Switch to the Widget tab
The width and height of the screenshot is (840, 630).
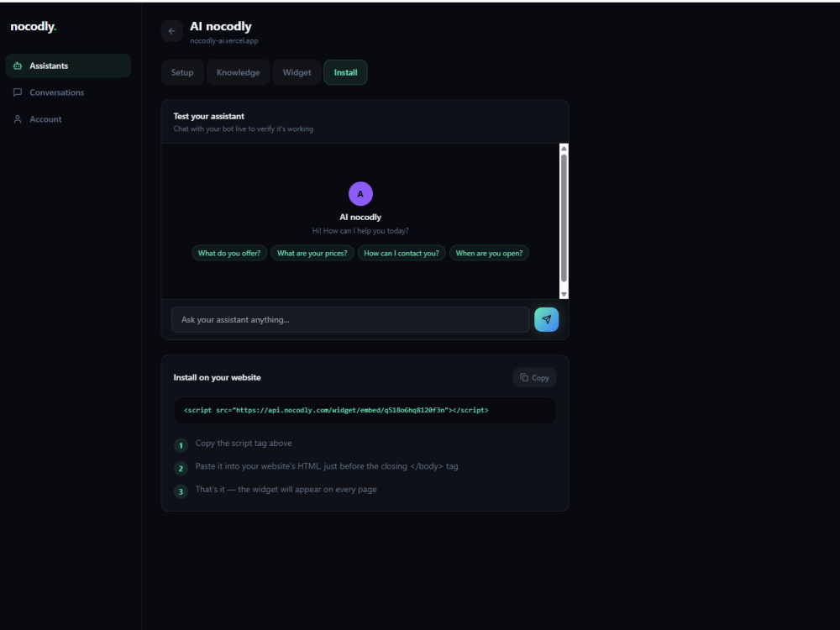[297, 72]
